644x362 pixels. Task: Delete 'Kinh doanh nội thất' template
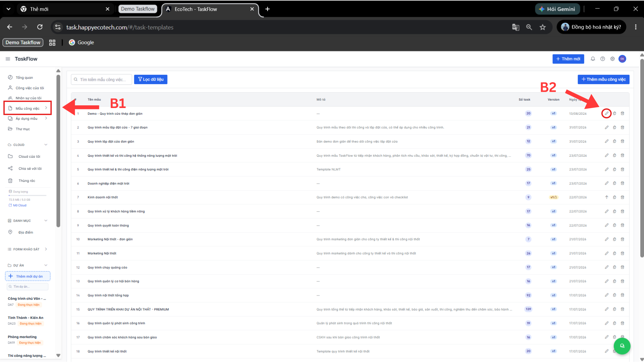pos(623,197)
